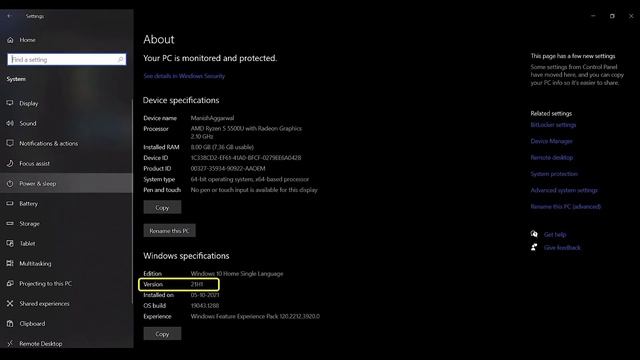Click the Multitasking icon
Screen dimensions: 640x360
10,263
